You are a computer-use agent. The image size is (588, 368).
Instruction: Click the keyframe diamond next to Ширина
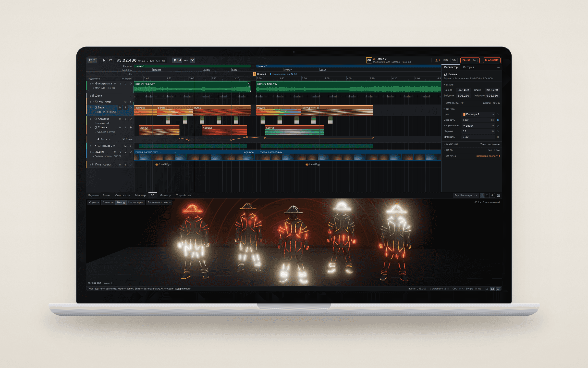[498, 131]
